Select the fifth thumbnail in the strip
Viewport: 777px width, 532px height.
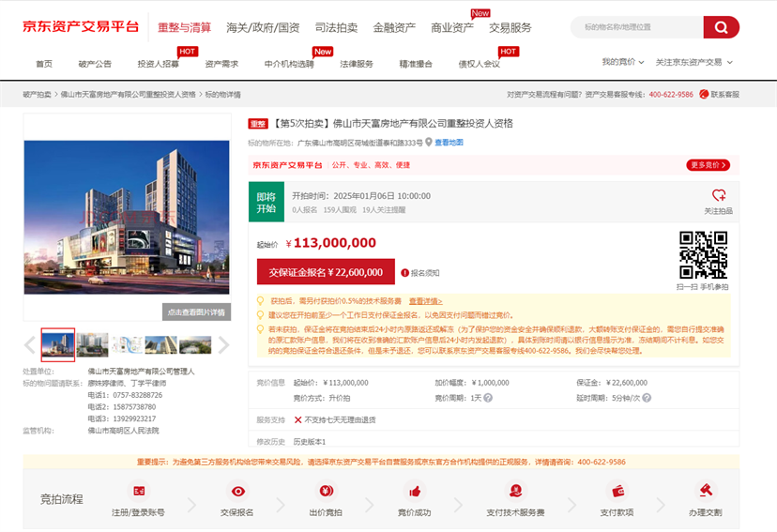[195, 344]
